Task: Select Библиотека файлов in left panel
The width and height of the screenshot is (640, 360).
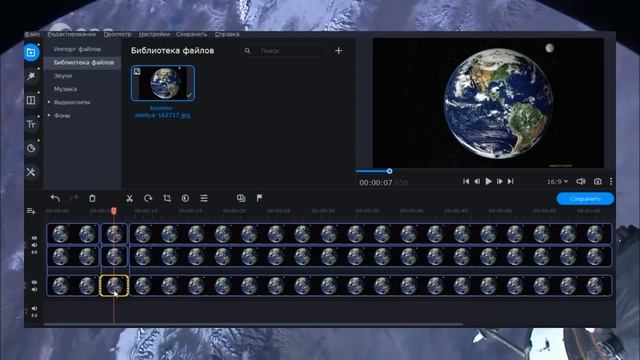Action: 82,62
